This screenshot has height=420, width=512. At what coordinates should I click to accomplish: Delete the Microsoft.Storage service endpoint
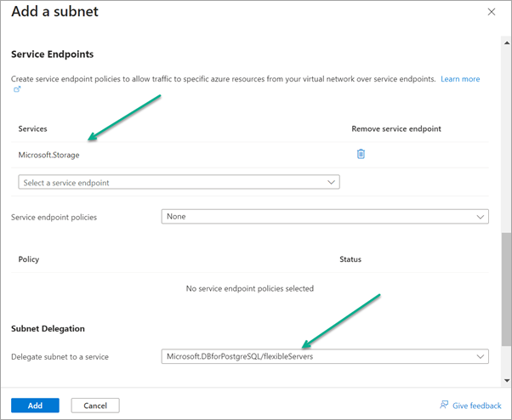point(361,154)
